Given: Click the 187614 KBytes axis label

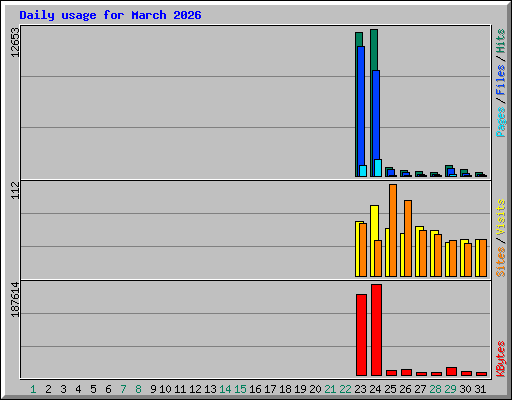Looking at the screenshot, I should pos(15,299).
